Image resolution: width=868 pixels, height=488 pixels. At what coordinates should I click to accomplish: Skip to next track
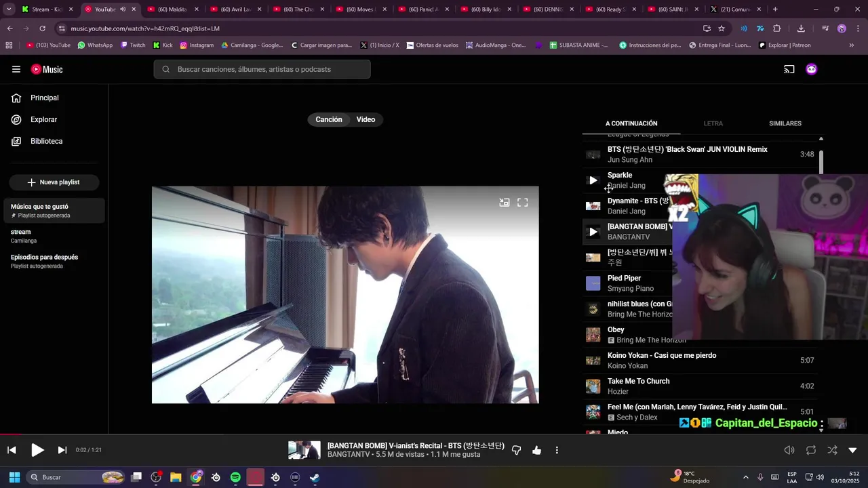62,450
